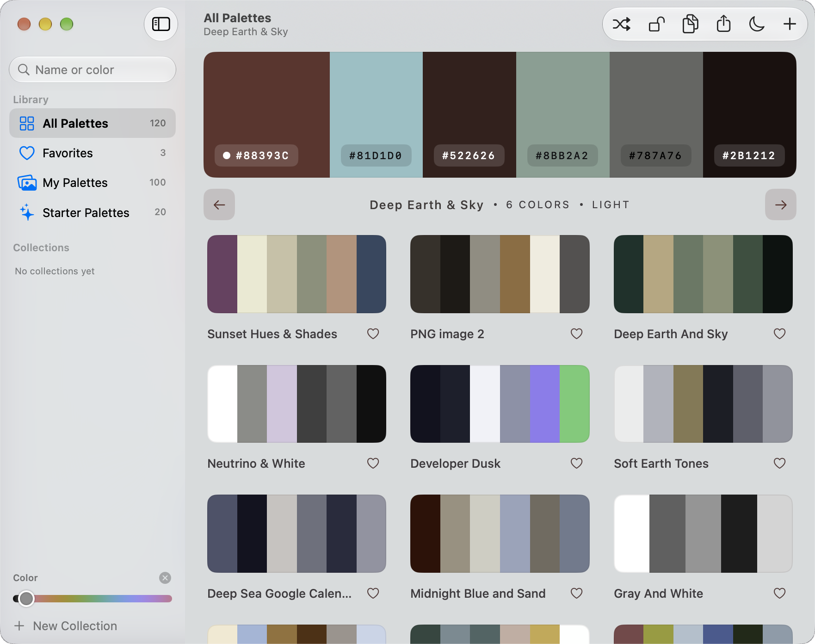The image size is (815, 644).
Task: Open the share menu icon
Action: pyautogui.click(x=723, y=24)
